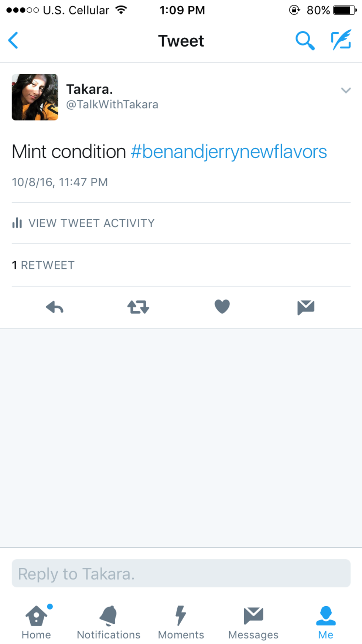Select the Me profile tab
This screenshot has width=362, height=644.
tap(326, 622)
